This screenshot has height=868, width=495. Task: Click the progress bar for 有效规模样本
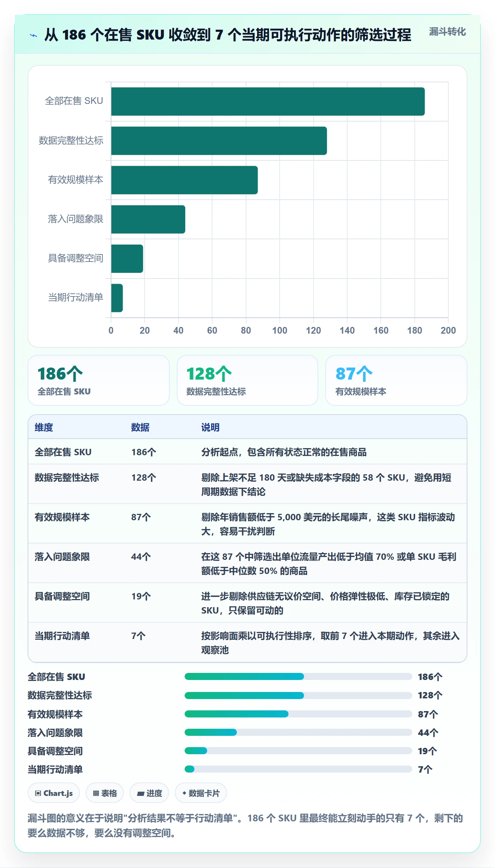coord(298,714)
